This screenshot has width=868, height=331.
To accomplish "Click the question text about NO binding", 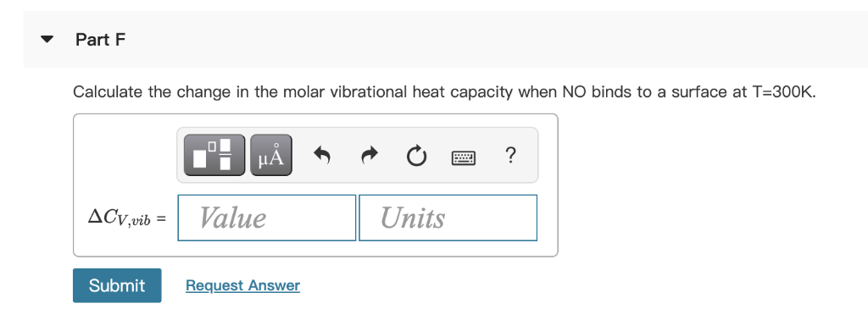I will (444, 91).
